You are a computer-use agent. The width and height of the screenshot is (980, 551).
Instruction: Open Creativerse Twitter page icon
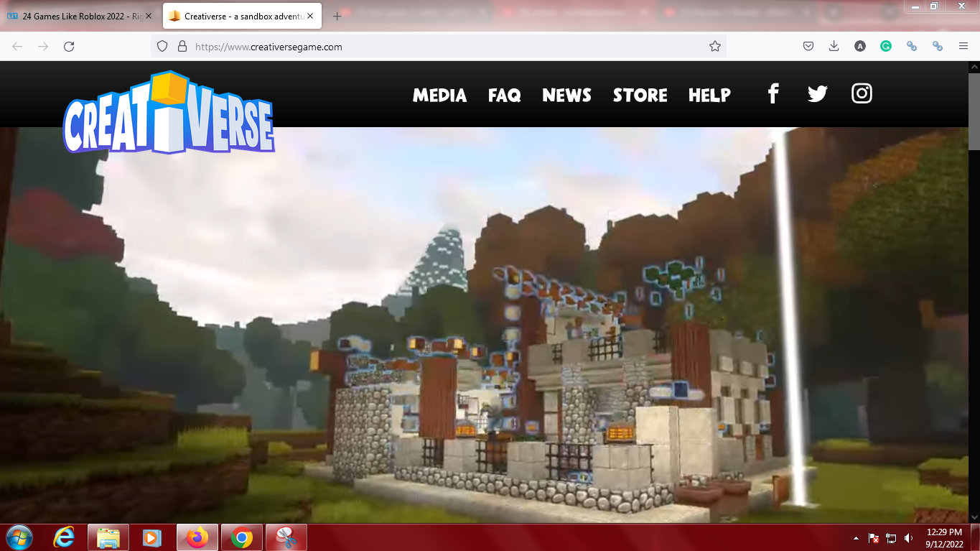818,94
